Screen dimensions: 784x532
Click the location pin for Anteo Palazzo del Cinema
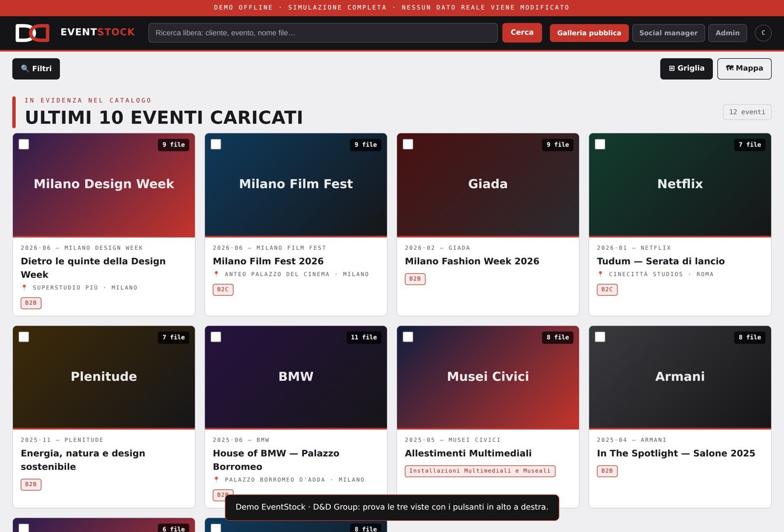216,274
